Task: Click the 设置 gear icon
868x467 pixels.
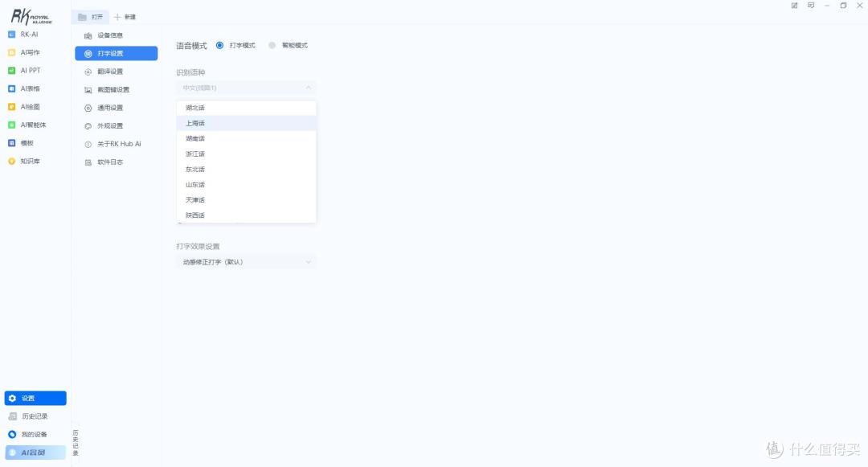Action: (x=12, y=399)
